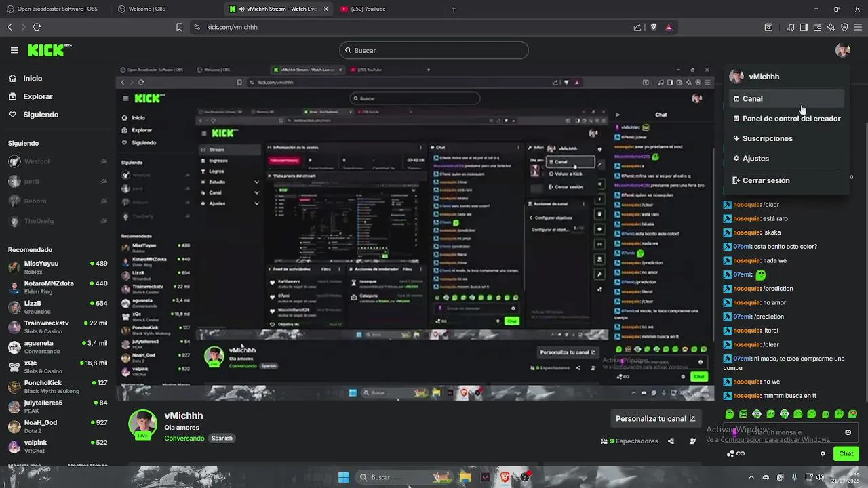
Task: Bookmark this page in the address bar
Action: pyautogui.click(x=179, y=27)
